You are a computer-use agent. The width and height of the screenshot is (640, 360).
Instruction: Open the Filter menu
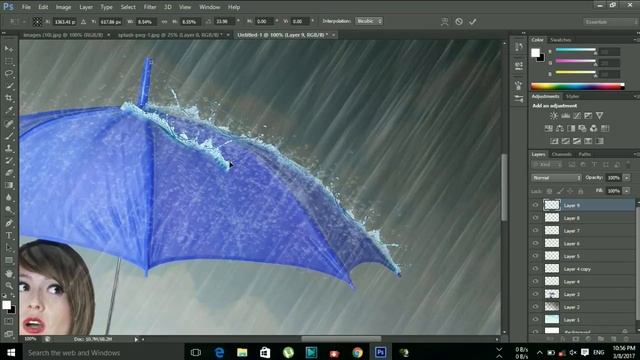(x=150, y=7)
